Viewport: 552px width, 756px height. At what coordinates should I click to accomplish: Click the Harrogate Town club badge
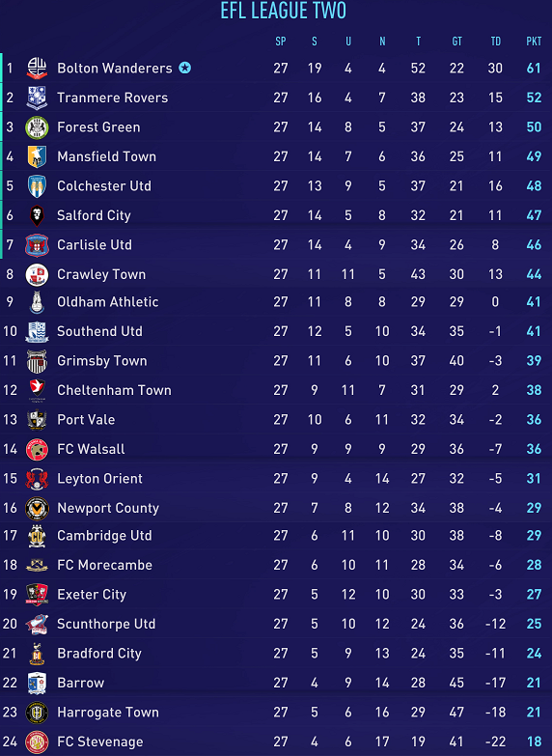point(37,713)
